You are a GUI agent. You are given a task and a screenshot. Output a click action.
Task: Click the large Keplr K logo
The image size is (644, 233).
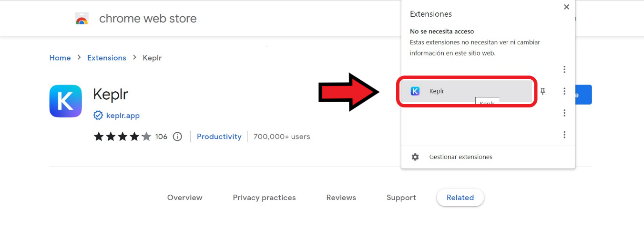[66, 101]
